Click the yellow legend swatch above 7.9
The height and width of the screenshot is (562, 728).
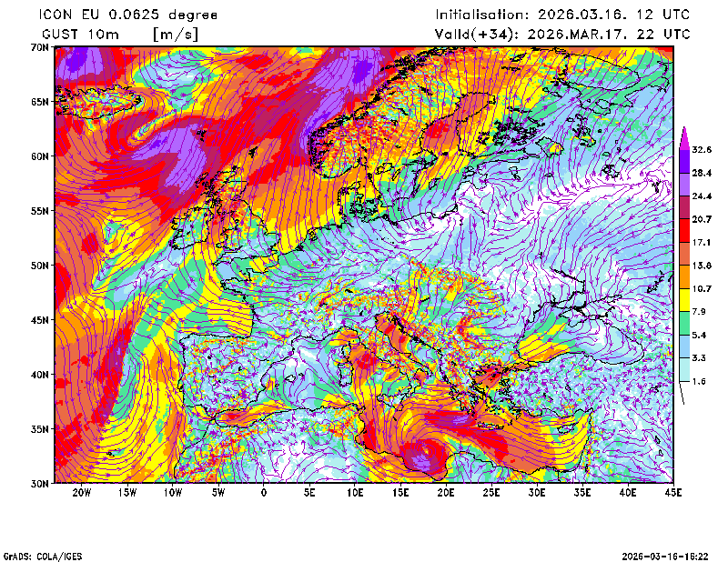(682, 300)
